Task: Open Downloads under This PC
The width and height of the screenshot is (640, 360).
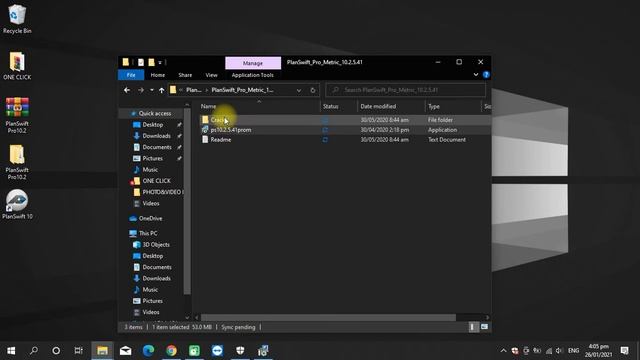Action: pyautogui.click(x=156, y=278)
